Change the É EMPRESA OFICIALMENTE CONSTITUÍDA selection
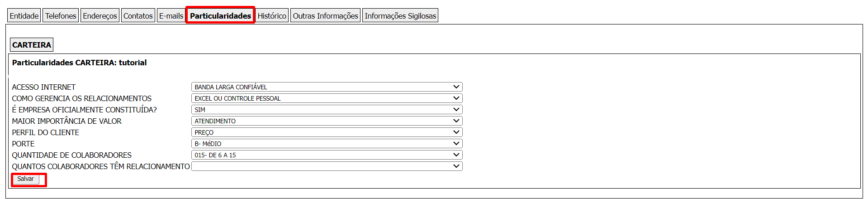Viewport: 868px width, 209px height. pyautogui.click(x=327, y=110)
